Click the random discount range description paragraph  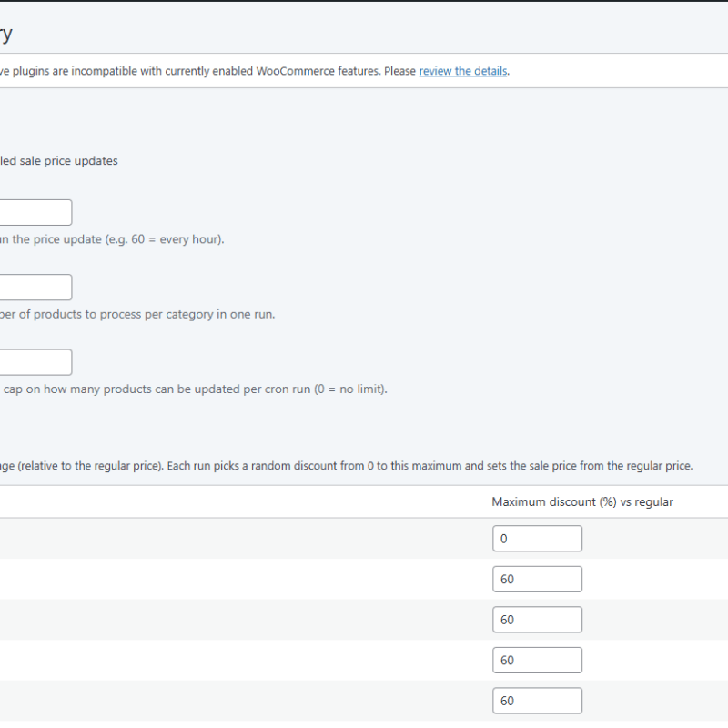346,466
